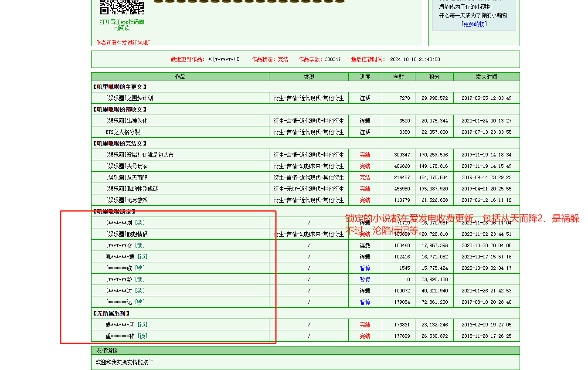Click 开心每一天成为了你的小萌物 entry
The width and height of the screenshot is (588, 370).
click(473, 15)
